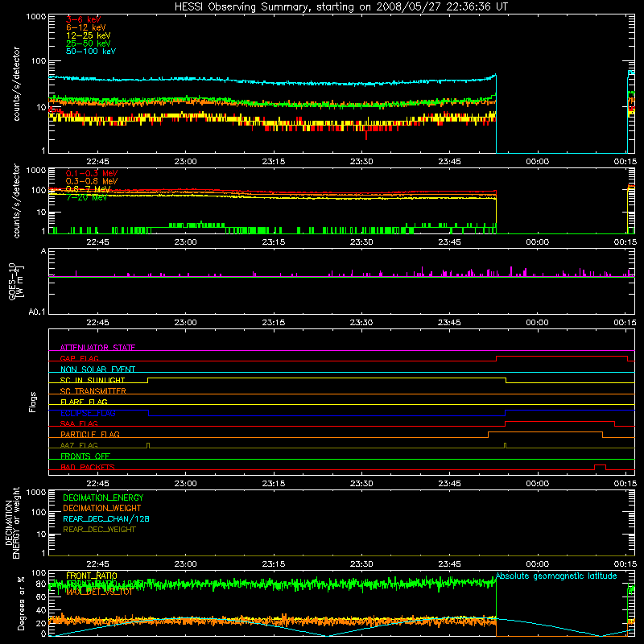The width and height of the screenshot is (644, 644).
Task: Click the 23:45 tick label under MeV panel
Action: pyautogui.click(x=449, y=242)
